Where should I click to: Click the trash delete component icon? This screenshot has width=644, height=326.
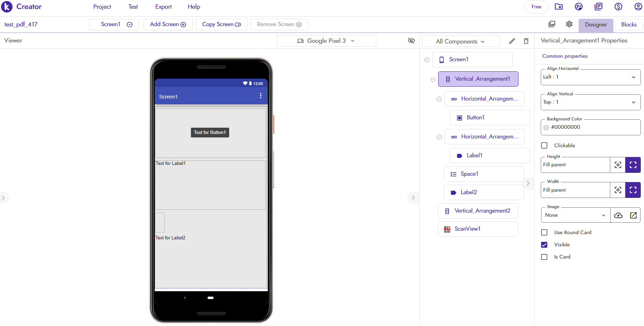pos(526,41)
